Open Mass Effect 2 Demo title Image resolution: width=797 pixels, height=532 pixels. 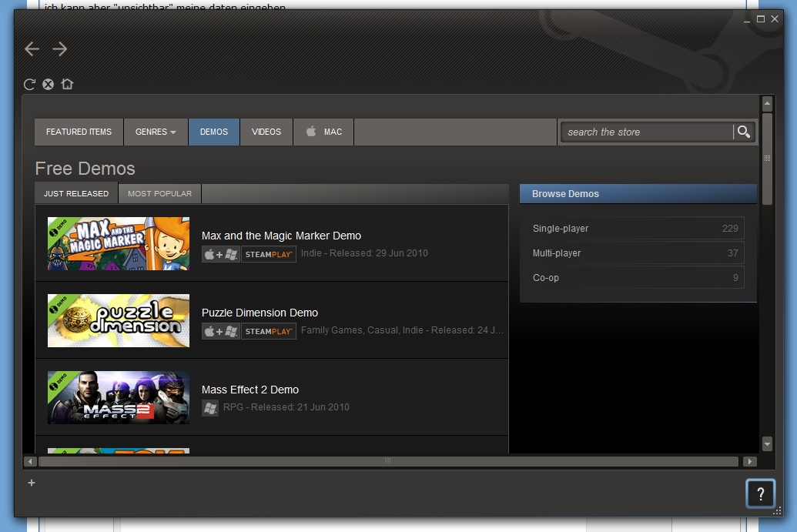(250, 390)
